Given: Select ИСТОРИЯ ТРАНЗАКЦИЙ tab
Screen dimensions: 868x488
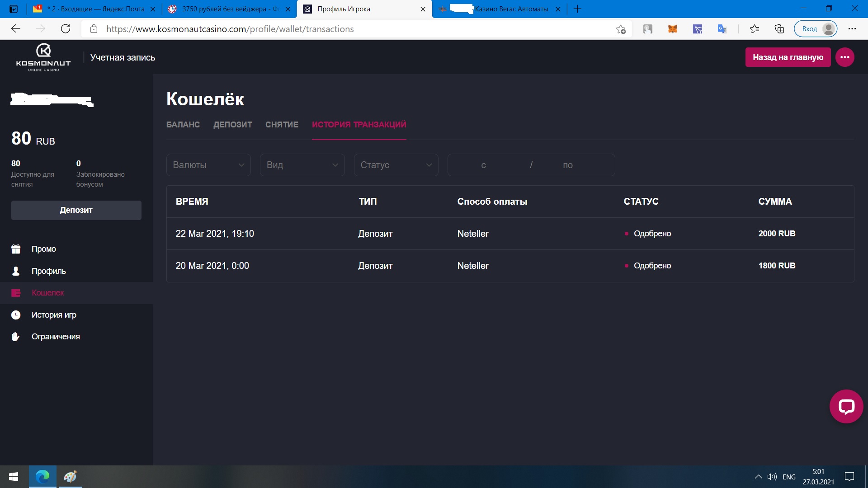Looking at the screenshot, I should coord(359,125).
